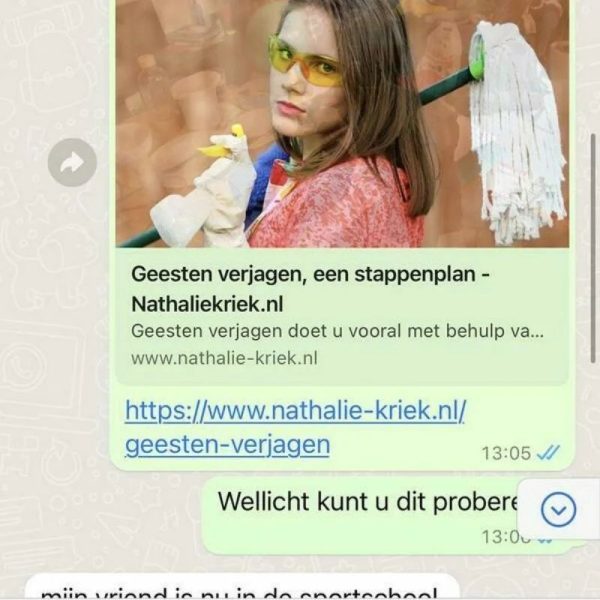Open the link preview photo of woman with mop
The height and width of the screenshot is (600, 600).
pyautogui.click(x=342, y=123)
